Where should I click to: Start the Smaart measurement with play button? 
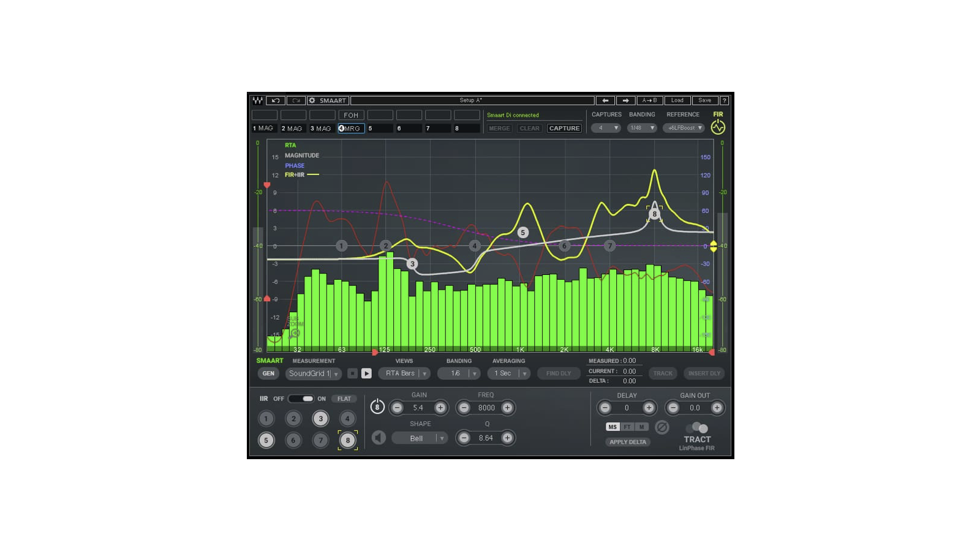coord(366,373)
